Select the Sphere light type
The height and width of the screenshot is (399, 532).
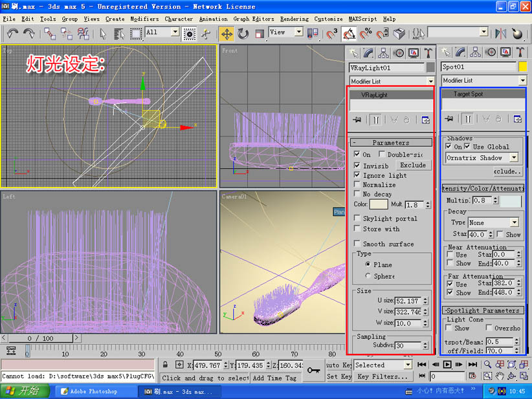pos(368,276)
